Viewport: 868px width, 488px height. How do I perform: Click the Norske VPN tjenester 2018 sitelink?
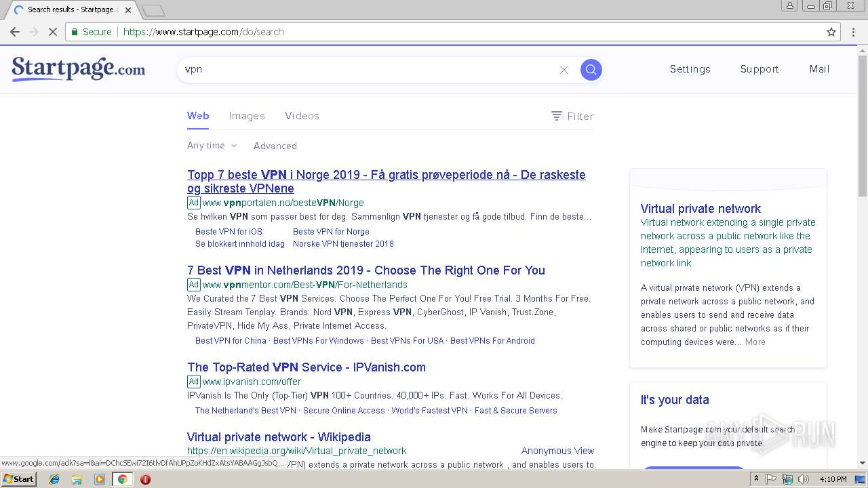343,244
